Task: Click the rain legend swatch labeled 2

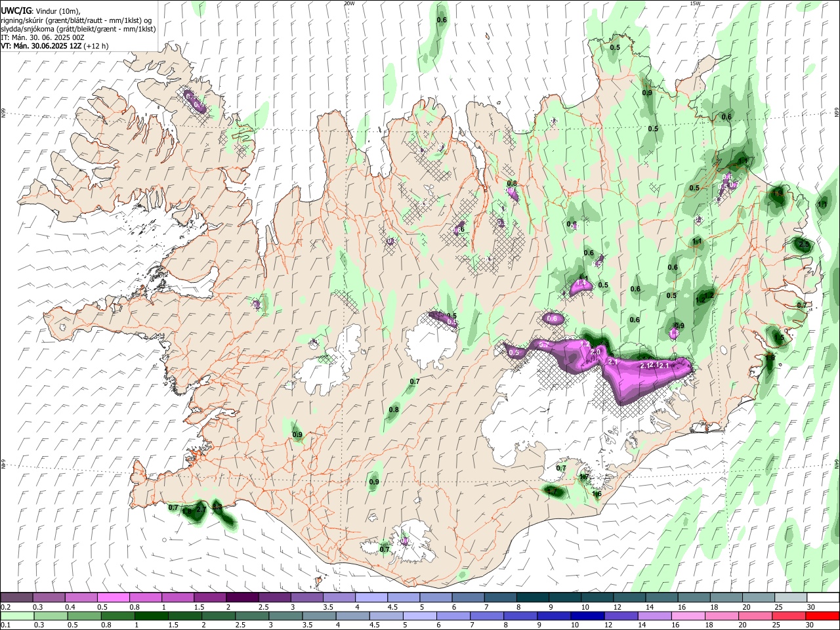Action: coord(218,616)
